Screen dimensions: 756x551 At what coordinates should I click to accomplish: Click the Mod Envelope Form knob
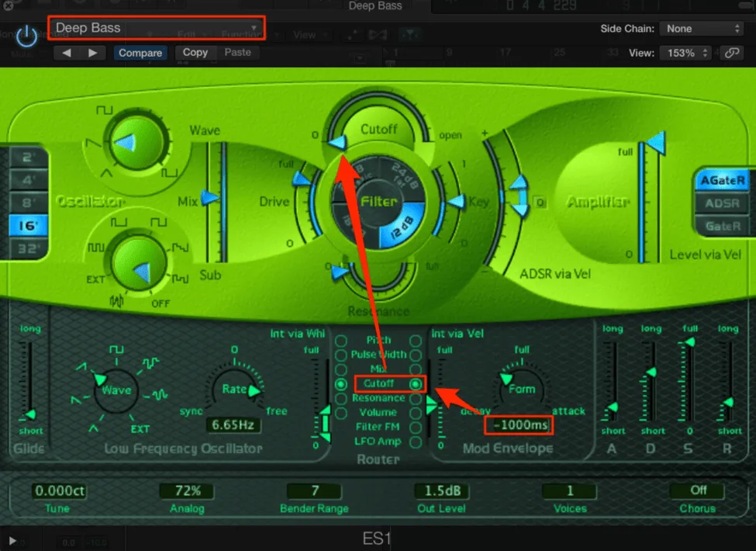[521, 388]
